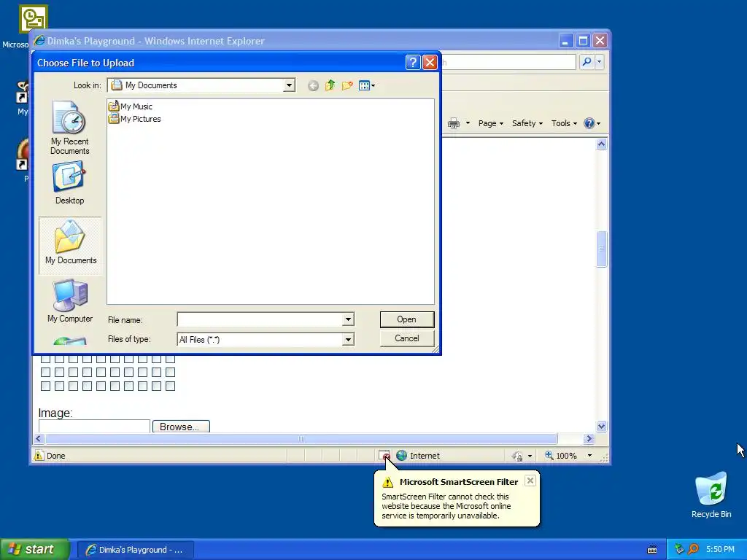Click the horizontal scrollbar thumb
Image resolution: width=747 pixels, height=560 pixels.
pyautogui.click(x=301, y=438)
